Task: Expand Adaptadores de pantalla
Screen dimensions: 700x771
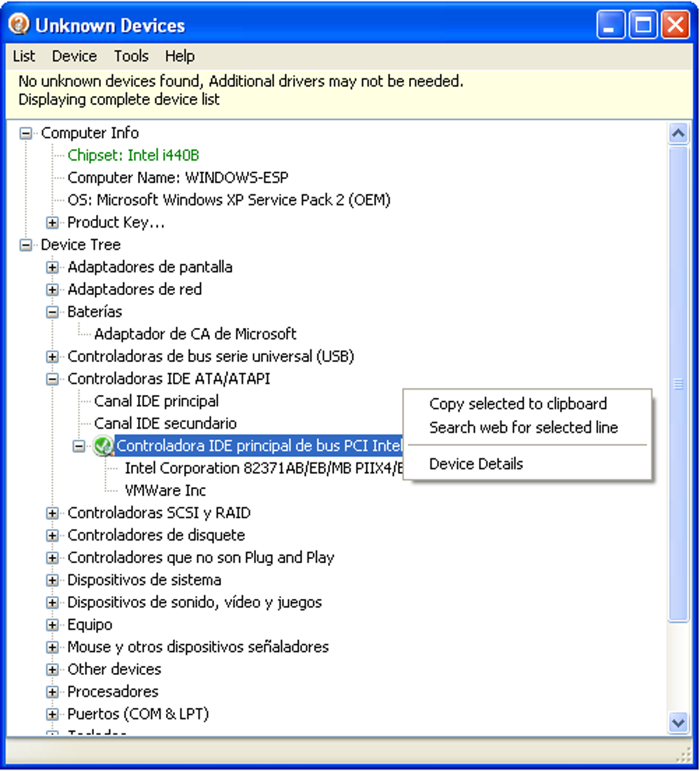Action: pyautogui.click(x=52, y=268)
